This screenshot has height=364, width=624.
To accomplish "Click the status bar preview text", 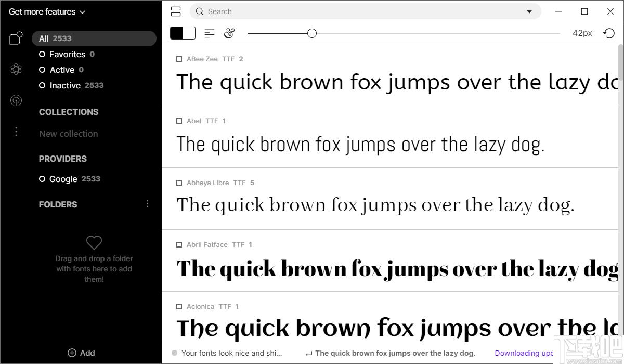I will [x=395, y=353].
